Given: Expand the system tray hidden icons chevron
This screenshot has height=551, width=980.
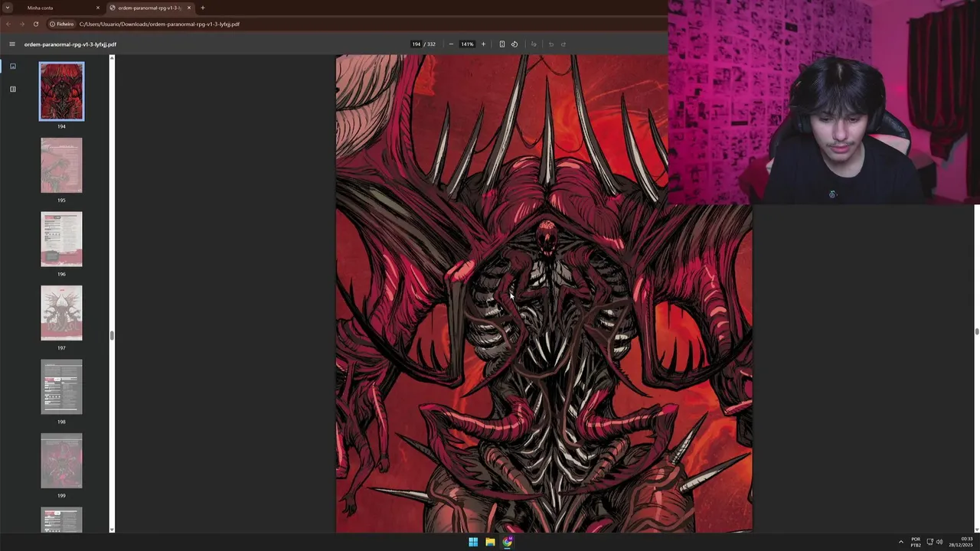Looking at the screenshot, I should point(900,542).
